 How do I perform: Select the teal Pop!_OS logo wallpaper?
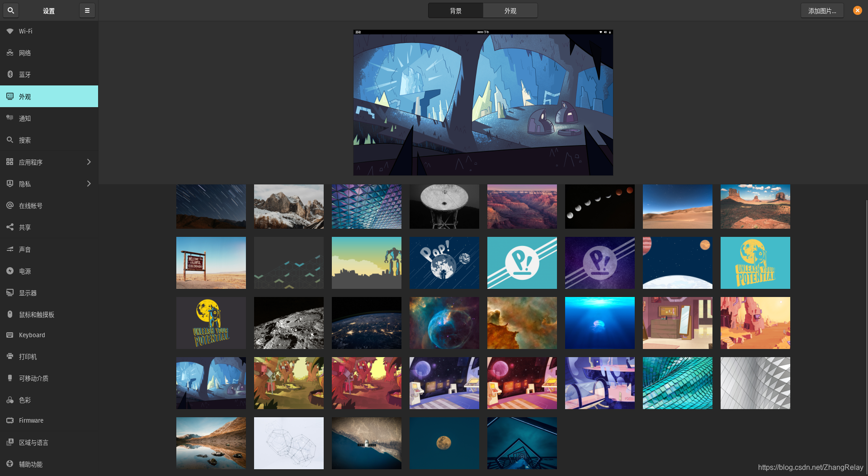pos(522,263)
